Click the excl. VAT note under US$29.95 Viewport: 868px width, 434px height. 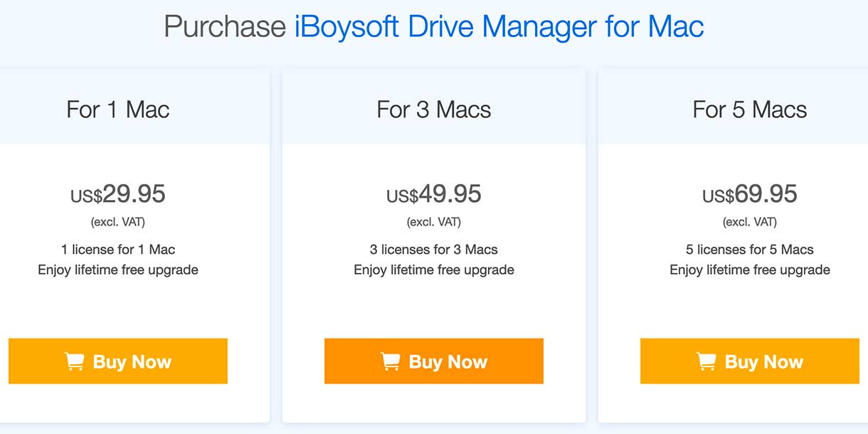click(x=118, y=221)
